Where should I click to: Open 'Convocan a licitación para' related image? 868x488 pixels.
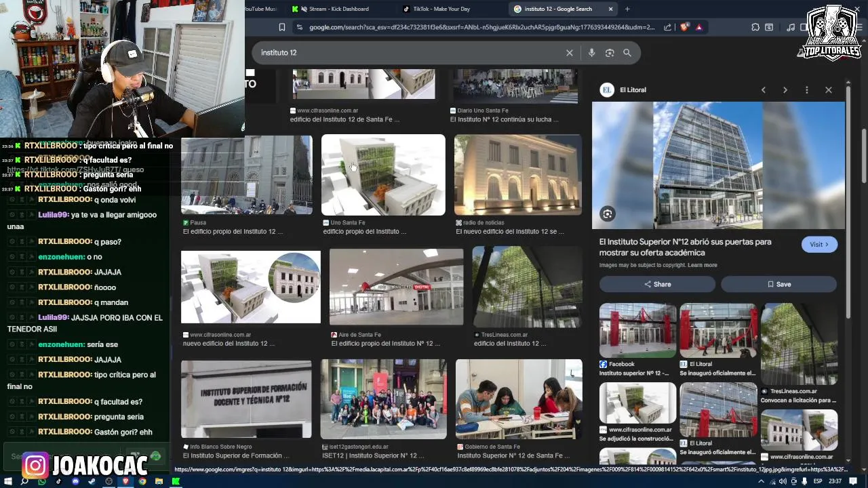click(x=799, y=344)
